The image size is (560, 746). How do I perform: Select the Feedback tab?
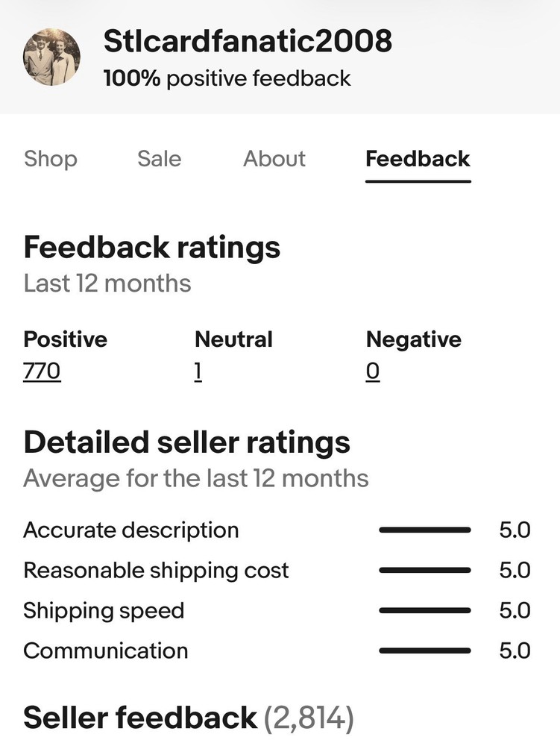(418, 159)
